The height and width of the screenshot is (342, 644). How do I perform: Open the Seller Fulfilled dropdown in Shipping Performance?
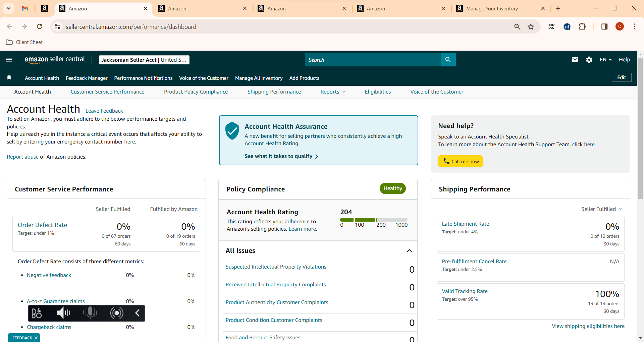tap(602, 209)
